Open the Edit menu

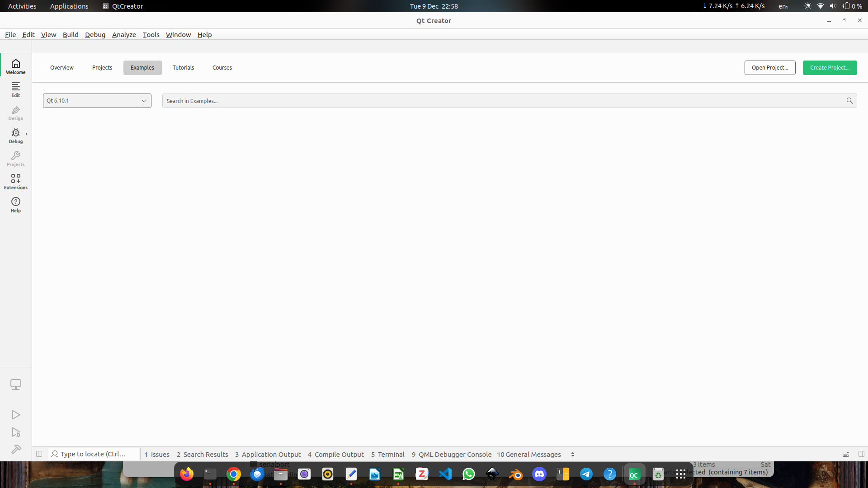pos(28,35)
